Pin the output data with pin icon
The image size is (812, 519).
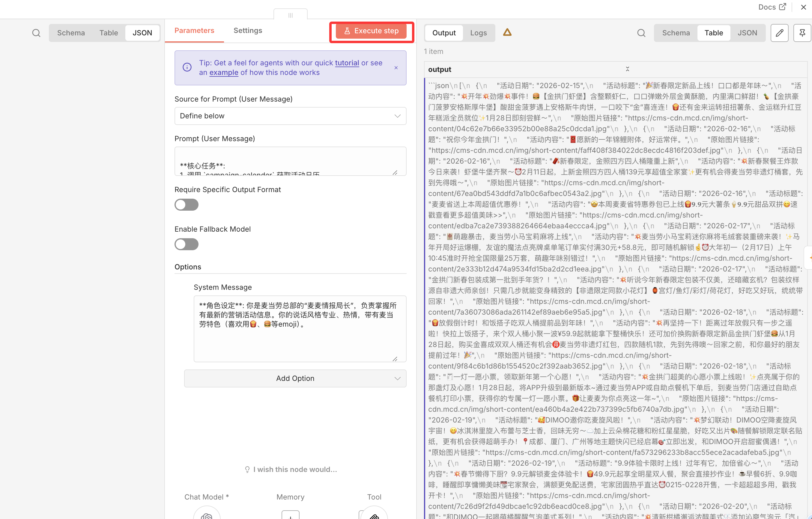(802, 33)
